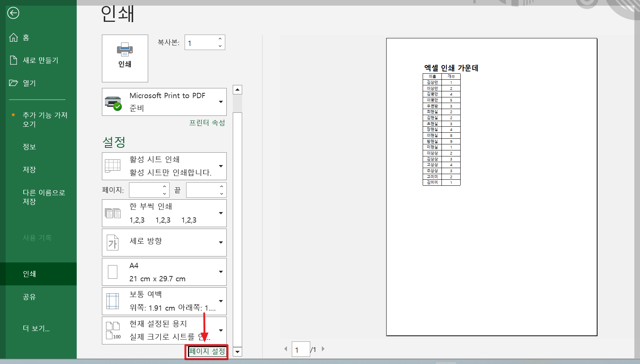Click the large Print (인쇄) button icon
The image size is (640, 364).
125,50
